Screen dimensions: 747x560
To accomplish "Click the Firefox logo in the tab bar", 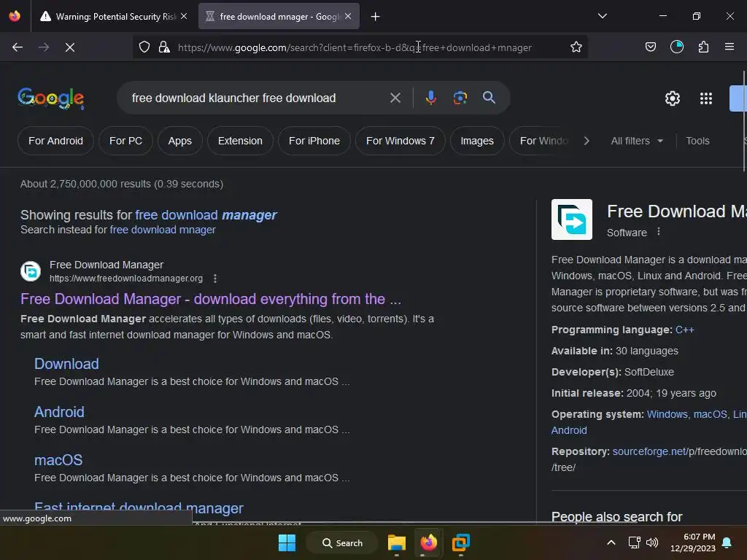I will click(x=15, y=16).
